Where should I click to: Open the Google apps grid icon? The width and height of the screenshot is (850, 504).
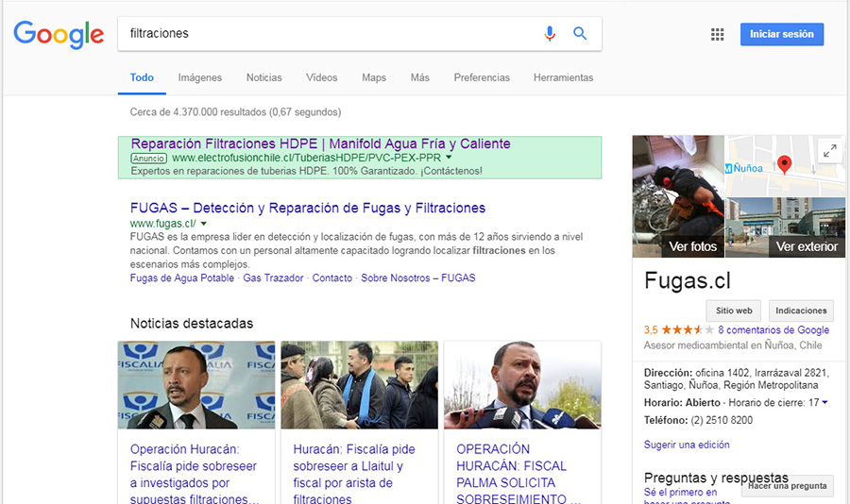(x=717, y=35)
